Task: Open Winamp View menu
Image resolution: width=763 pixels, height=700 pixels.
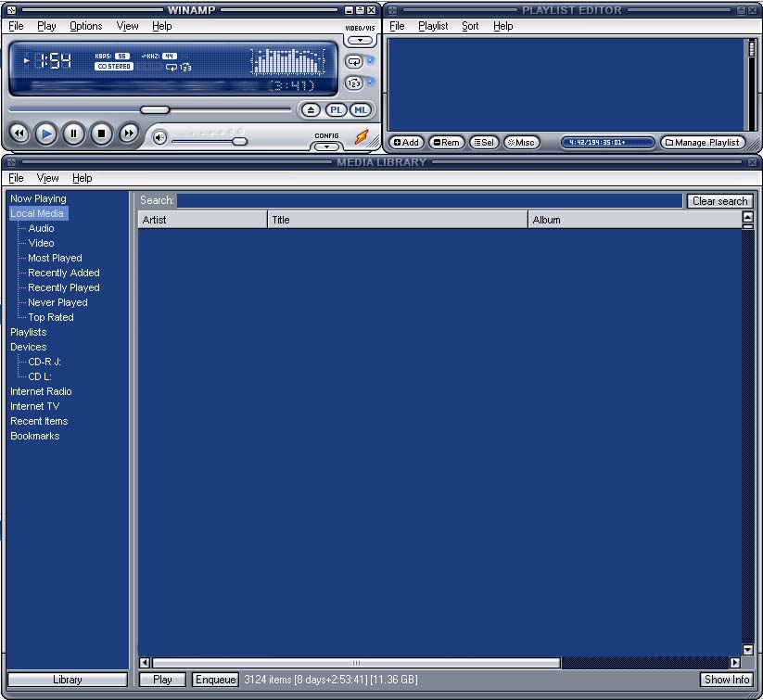Action: pyautogui.click(x=128, y=26)
